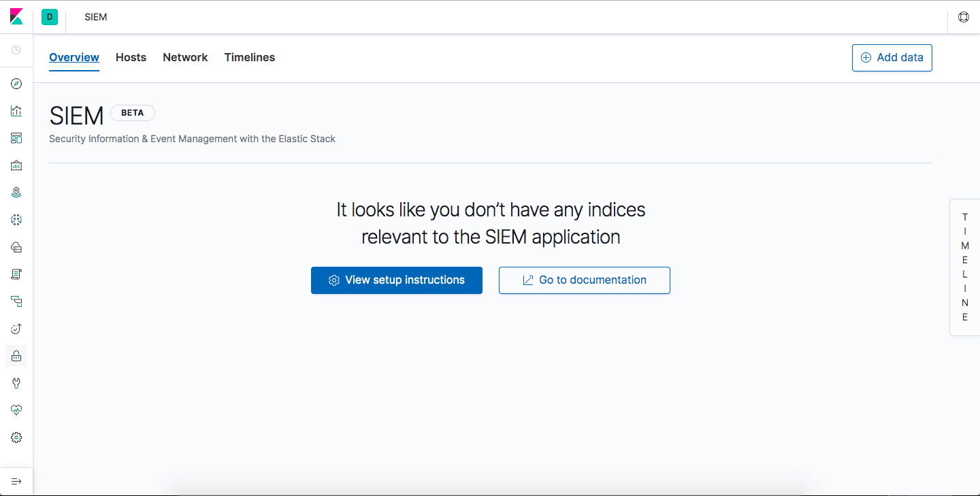Screen dimensions: 980x496
Task: Open APM icon in sidebar
Action: coord(16,301)
